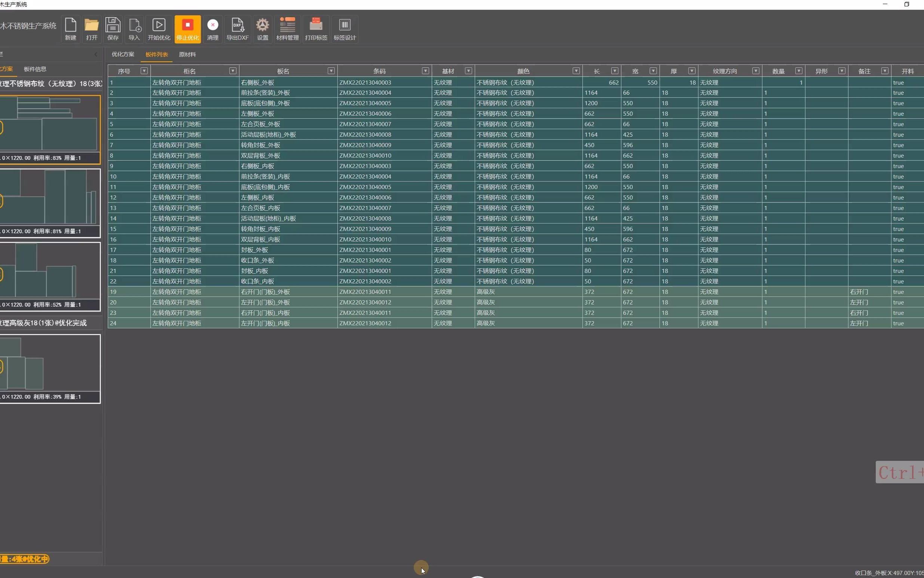Open the 原材料 tab
The height and width of the screenshot is (578, 924).
click(x=187, y=54)
